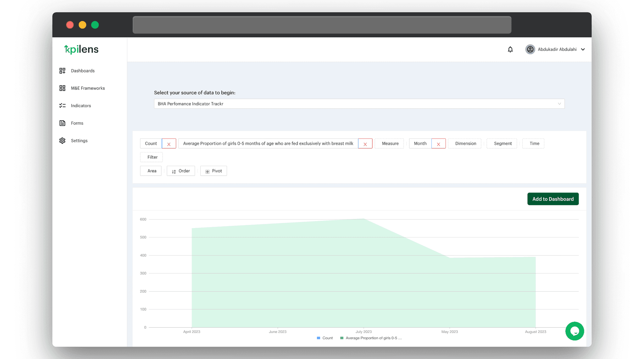
Task: Click the Indicators icon in sidebar
Action: coord(62,106)
